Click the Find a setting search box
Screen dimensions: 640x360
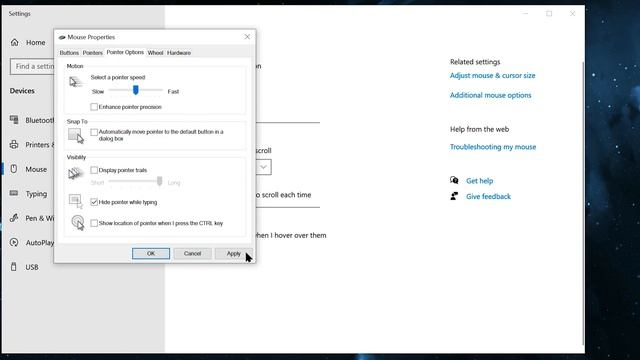click(32, 66)
